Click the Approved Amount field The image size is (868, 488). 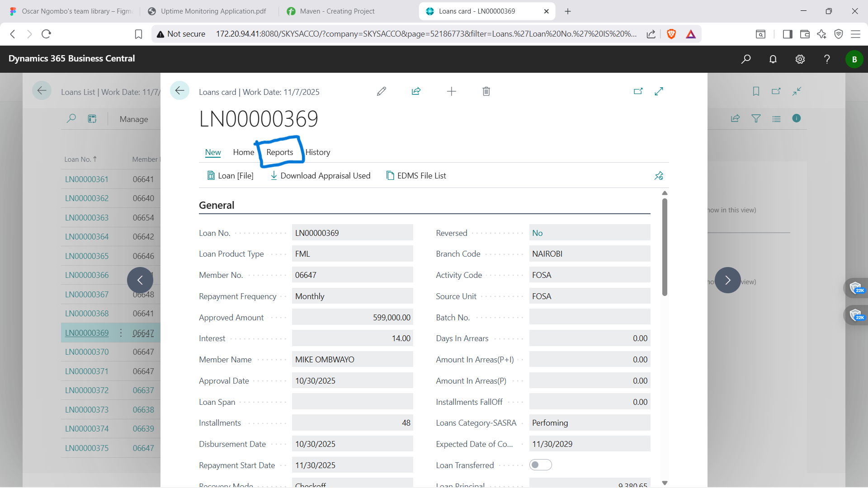click(352, 318)
